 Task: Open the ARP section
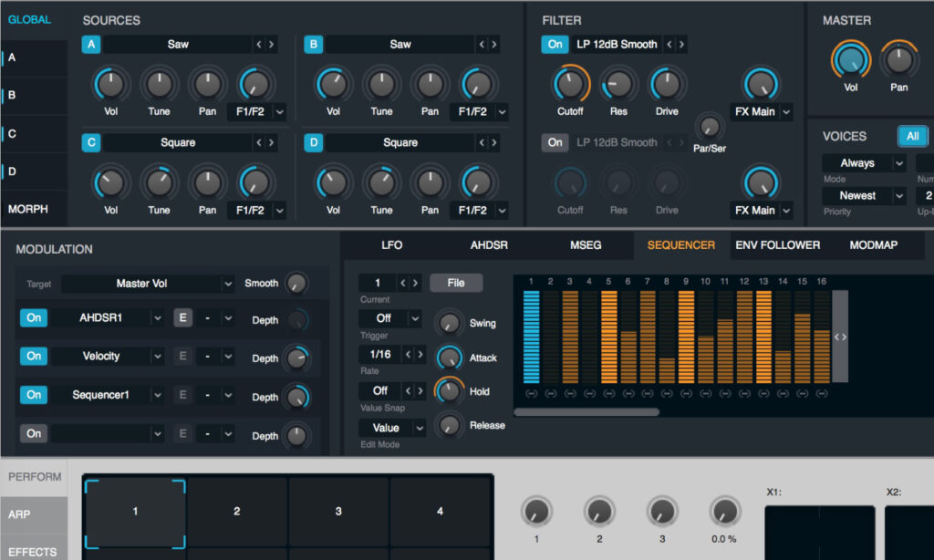click(34, 514)
